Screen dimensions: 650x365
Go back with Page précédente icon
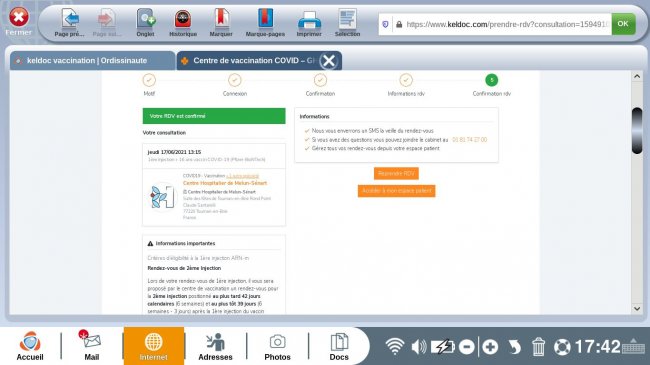pos(70,23)
